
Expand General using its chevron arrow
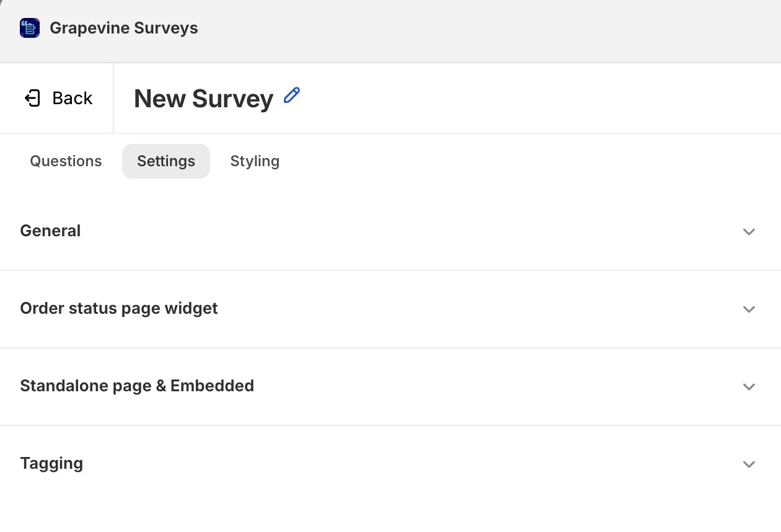pos(749,231)
